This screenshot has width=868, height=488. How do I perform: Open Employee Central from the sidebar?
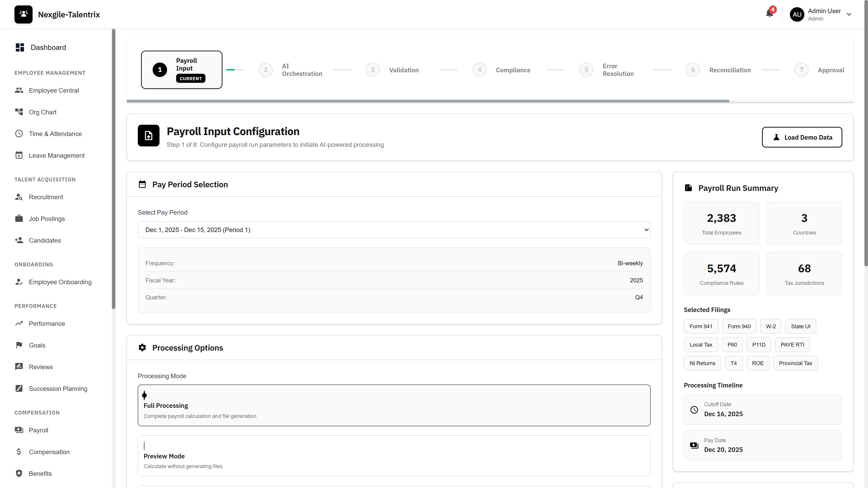coord(54,90)
